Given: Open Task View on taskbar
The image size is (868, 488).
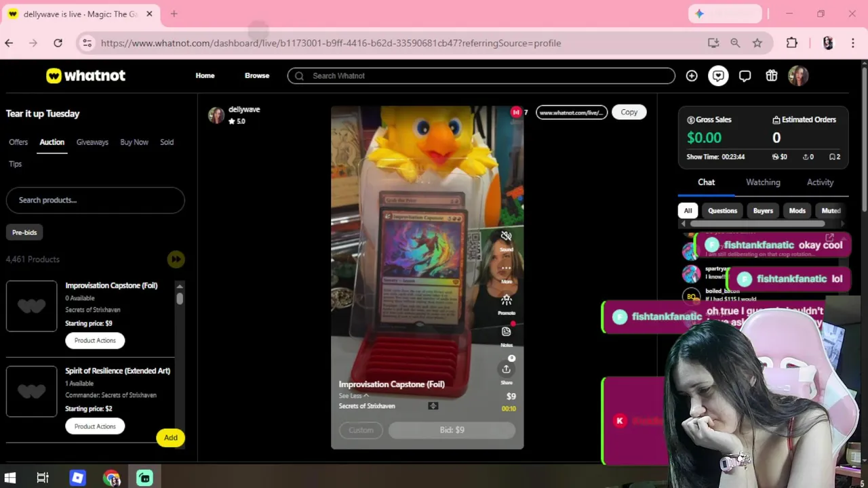Looking at the screenshot, I should coord(43,478).
